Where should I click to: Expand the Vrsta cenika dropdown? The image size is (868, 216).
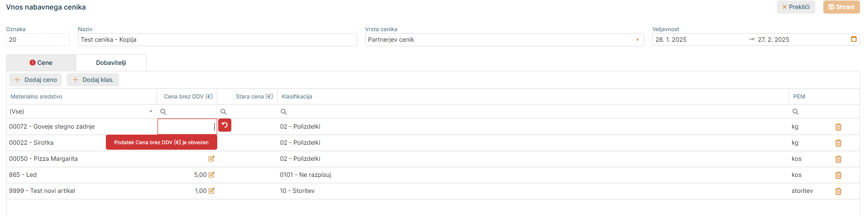click(638, 40)
